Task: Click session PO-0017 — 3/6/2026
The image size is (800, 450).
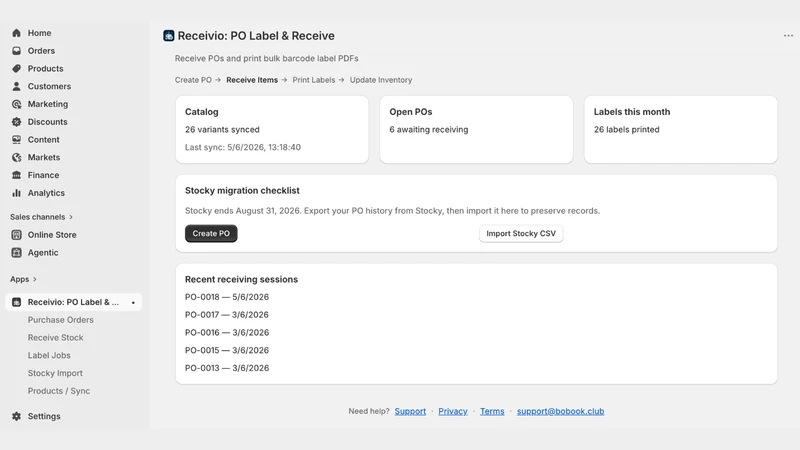Action: [x=227, y=315]
